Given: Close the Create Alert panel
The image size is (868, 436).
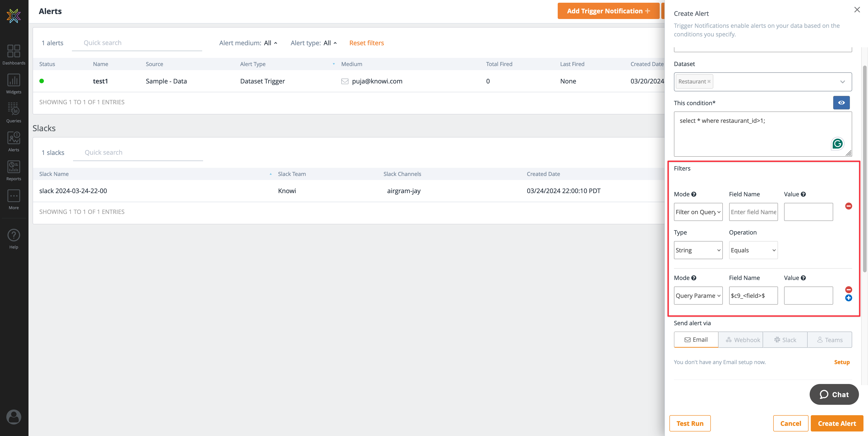Looking at the screenshot, I should point(857,10).
